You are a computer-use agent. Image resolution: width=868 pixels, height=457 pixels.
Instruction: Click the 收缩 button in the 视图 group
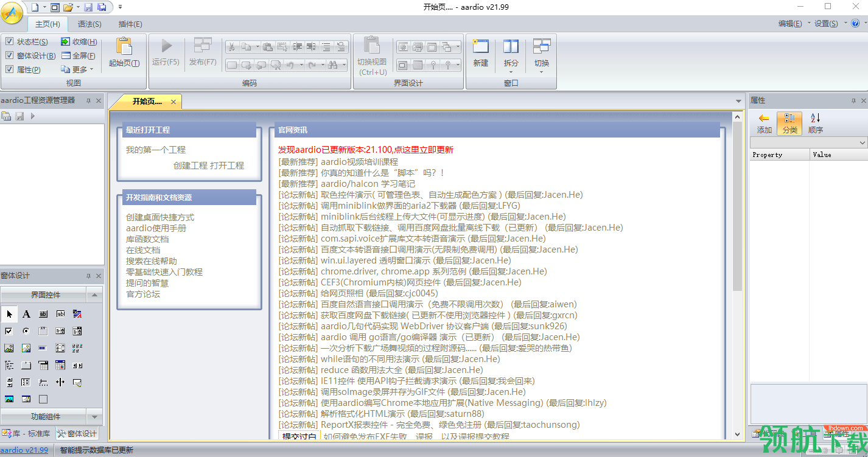point(79,41)
